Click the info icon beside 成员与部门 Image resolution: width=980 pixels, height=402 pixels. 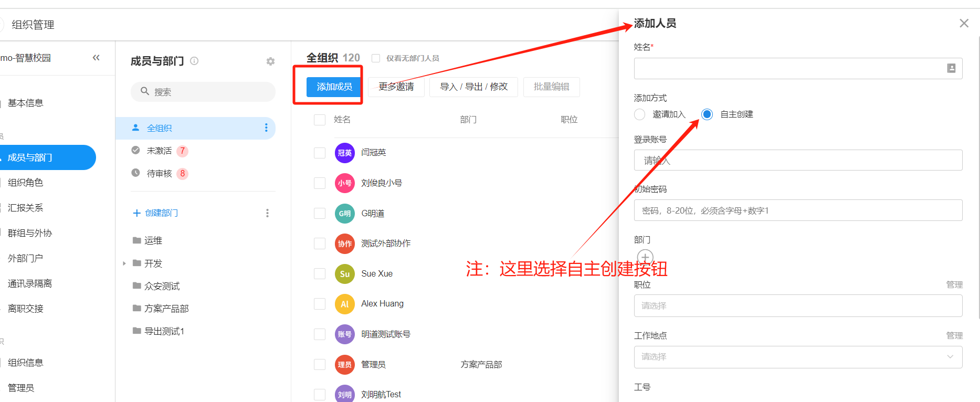[x=194, y=61]
